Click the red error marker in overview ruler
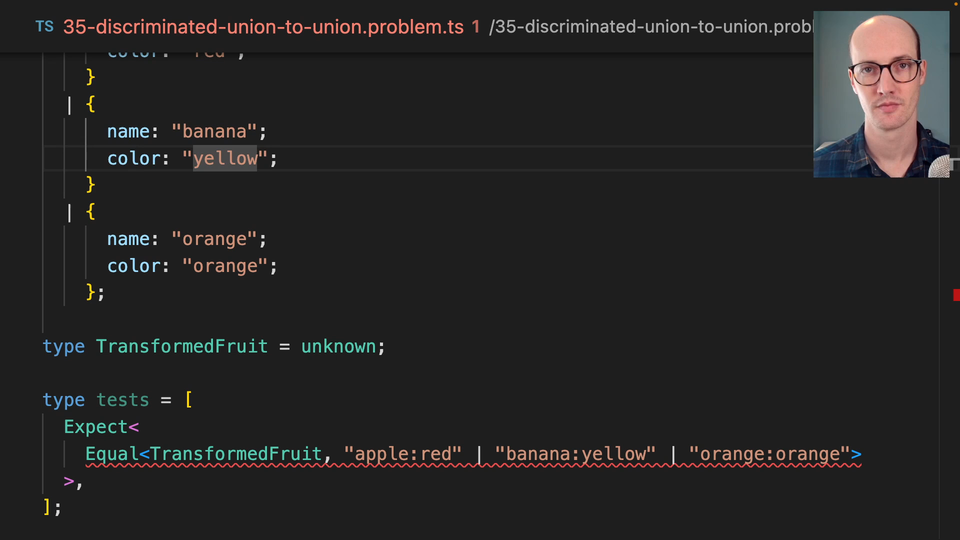This screenshot has width=960, height=540. [x=956, y=294]
